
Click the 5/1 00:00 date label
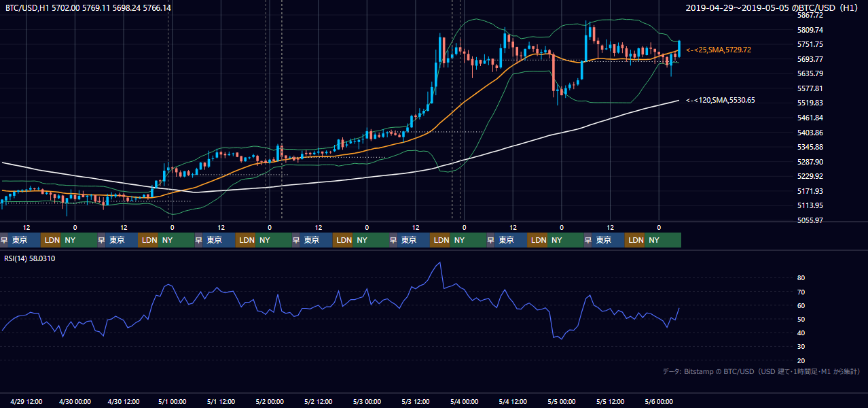173,401
